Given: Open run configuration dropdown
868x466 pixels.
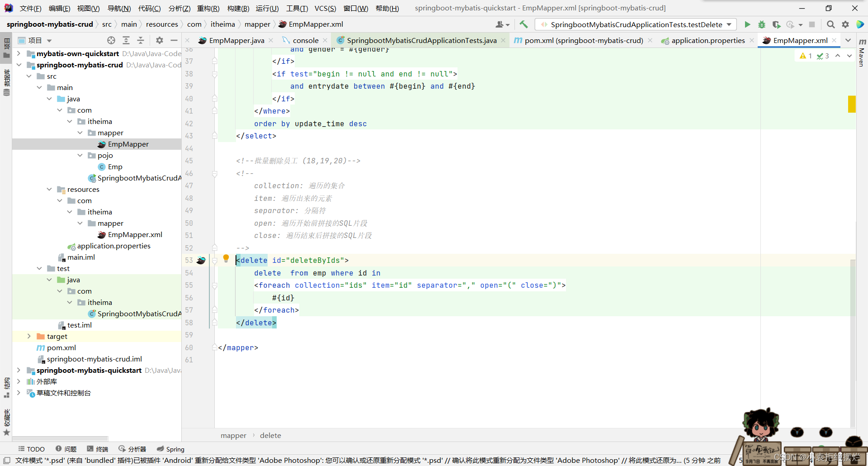Looking at the screenshot, I should 636,24.
